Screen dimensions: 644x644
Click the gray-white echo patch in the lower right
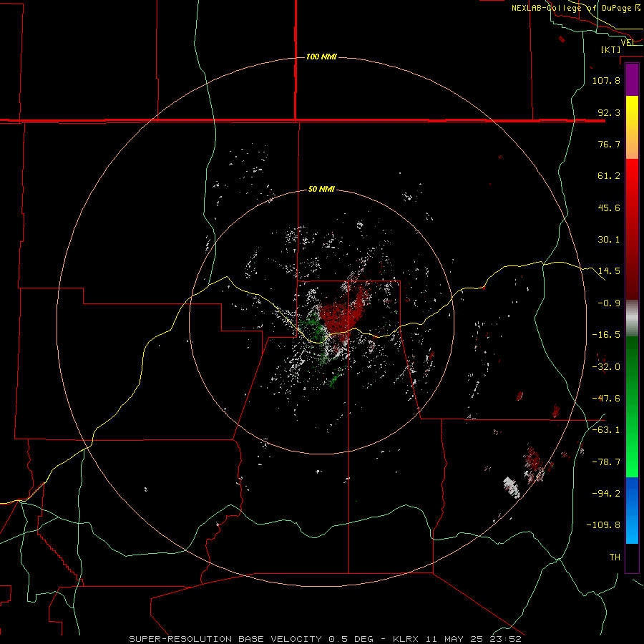tap(512, 487)
